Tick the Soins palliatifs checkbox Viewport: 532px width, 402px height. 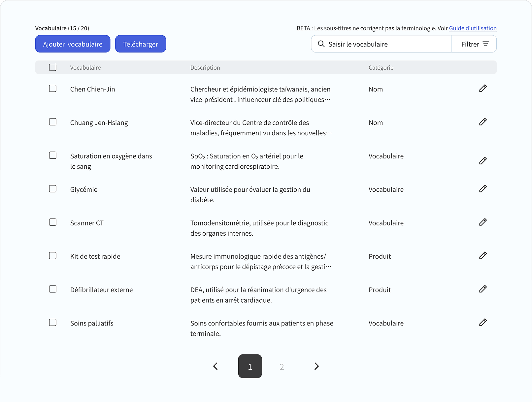(x=53, y=322)
